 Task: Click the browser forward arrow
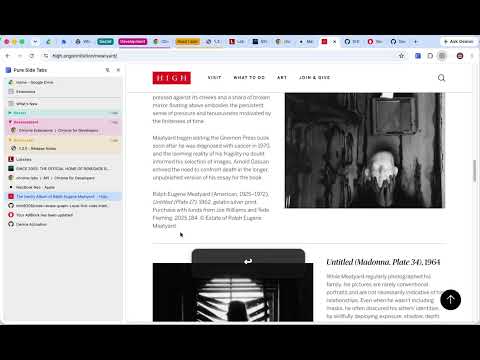(x=20, y=56)
